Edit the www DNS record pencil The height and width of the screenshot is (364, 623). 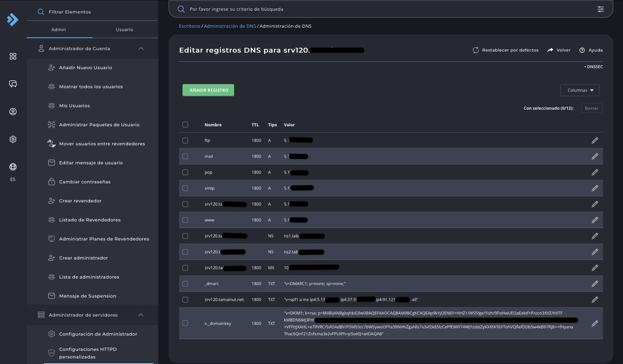pos(595,220)
